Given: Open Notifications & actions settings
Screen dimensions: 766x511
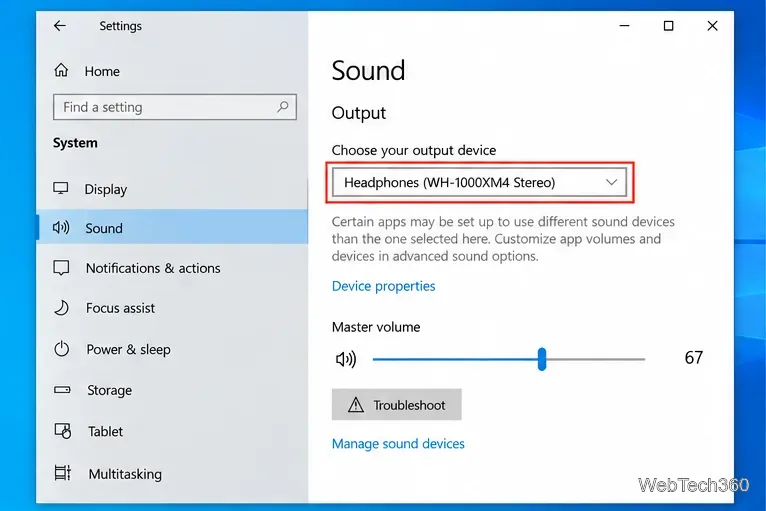Looking at the screenshot, I should click(172, 268).
